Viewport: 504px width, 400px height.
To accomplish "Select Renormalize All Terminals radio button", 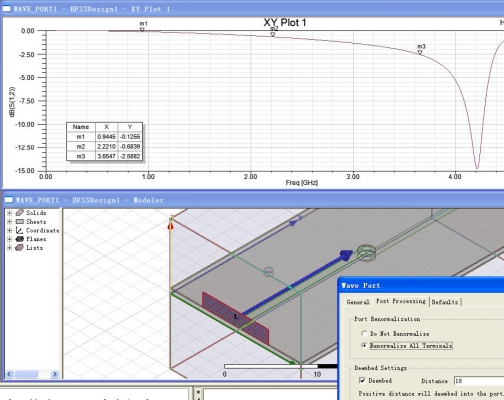I will coord(364,345).
